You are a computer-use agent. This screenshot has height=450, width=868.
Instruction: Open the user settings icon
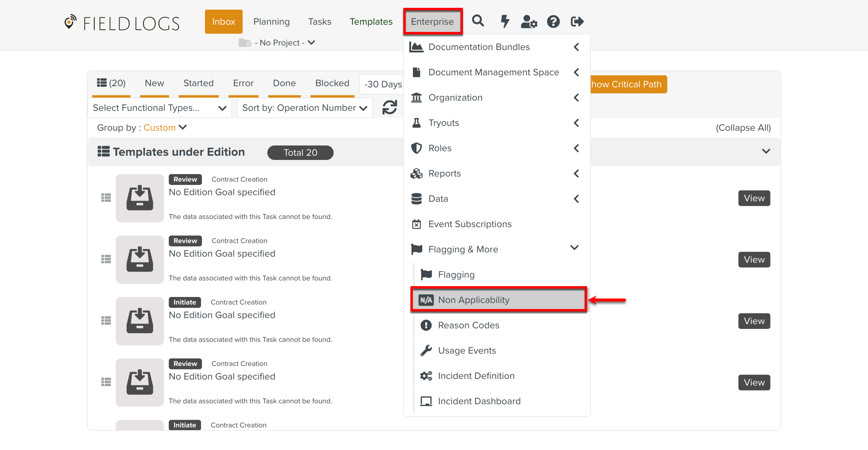[529, 22]
